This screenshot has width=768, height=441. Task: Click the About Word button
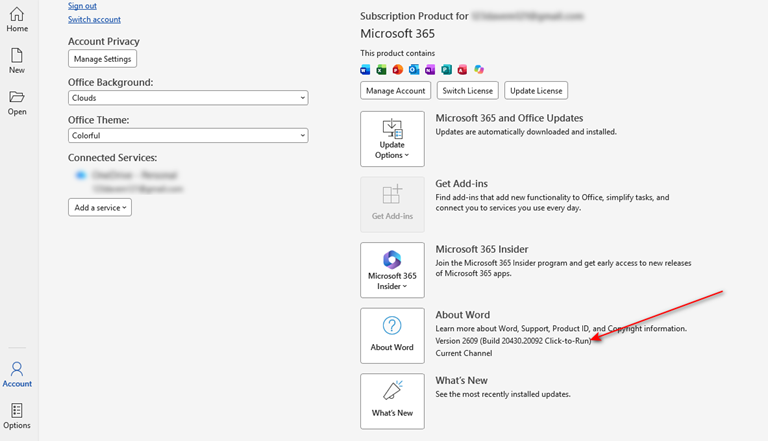pyautogui.click(x=392, y=336)
